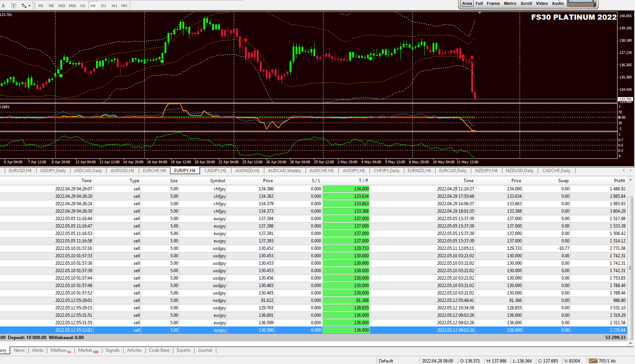
Task: Click the history scrollbar up arrow
Action: click(x=631, y=180)
